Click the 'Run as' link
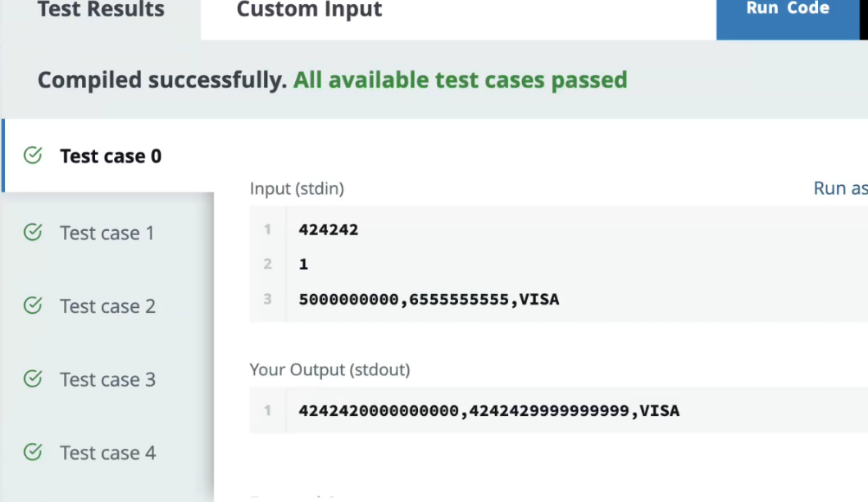This screenshot has height=502, width=868. (839, 188)
